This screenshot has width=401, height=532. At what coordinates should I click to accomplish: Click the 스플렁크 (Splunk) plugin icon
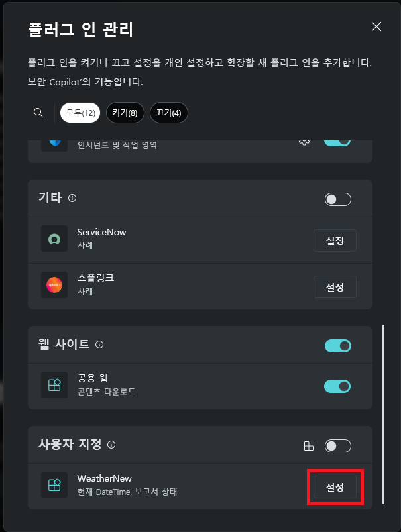point(54,286)
